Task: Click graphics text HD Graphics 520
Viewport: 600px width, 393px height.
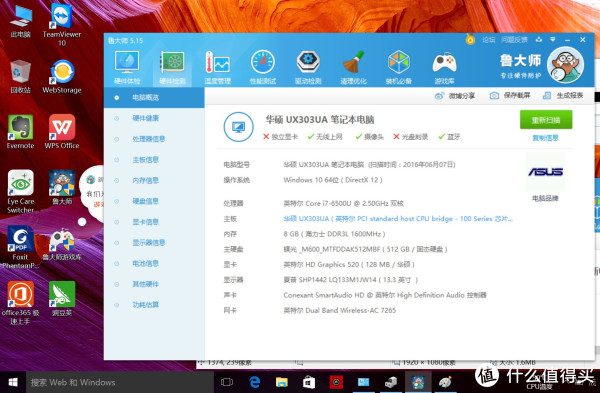Action: [x=349, y=264]
